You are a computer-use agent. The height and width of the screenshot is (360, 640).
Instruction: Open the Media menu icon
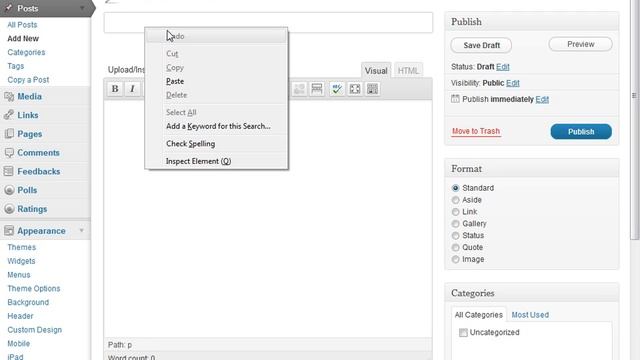coord(9,97)
